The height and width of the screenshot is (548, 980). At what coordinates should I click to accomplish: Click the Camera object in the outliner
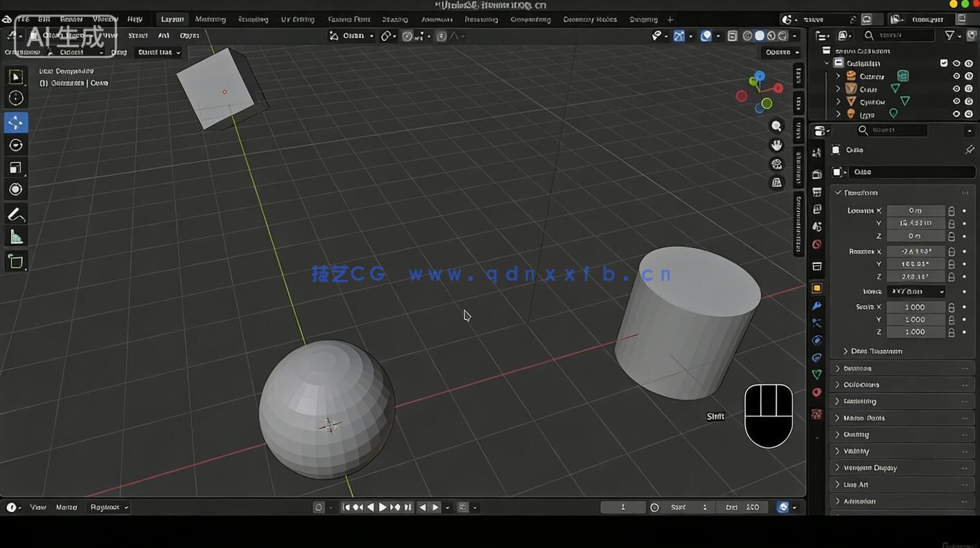tap(871, 76)
